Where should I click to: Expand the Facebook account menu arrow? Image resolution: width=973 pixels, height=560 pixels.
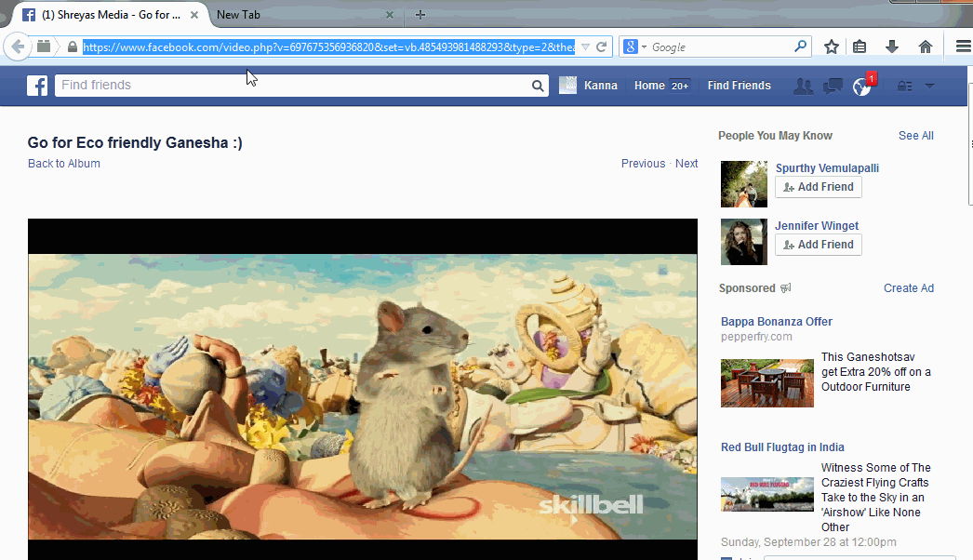click(x=929, y=87)
